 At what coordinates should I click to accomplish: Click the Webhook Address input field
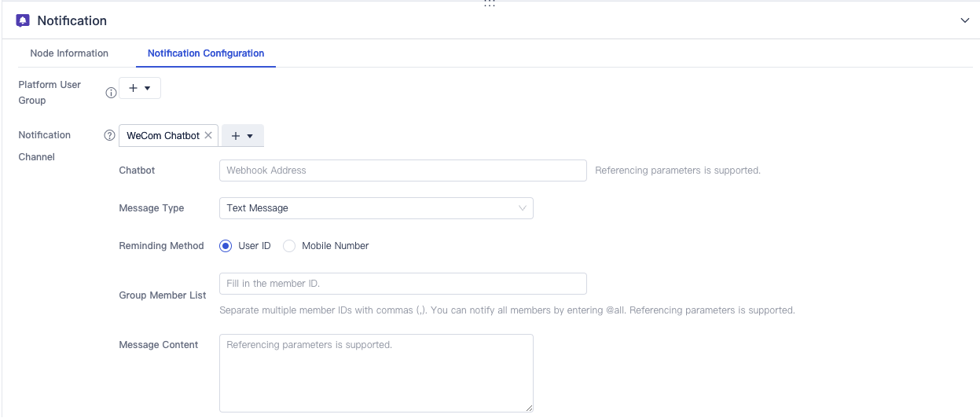(402, 170)
